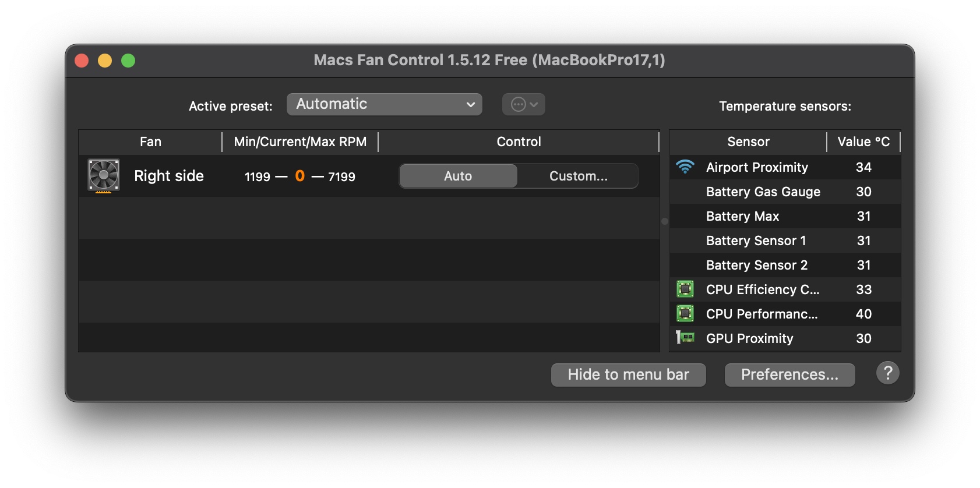Click CPU Efficiency value 33

coord(863,289)
